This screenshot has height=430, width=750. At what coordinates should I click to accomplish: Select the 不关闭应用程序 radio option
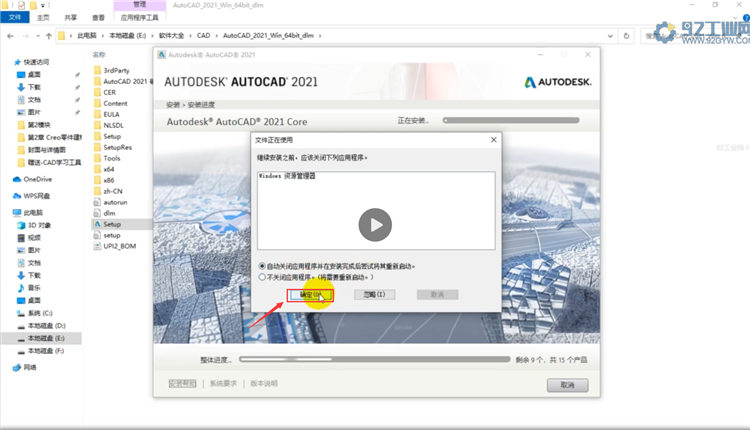click(262, 277)
